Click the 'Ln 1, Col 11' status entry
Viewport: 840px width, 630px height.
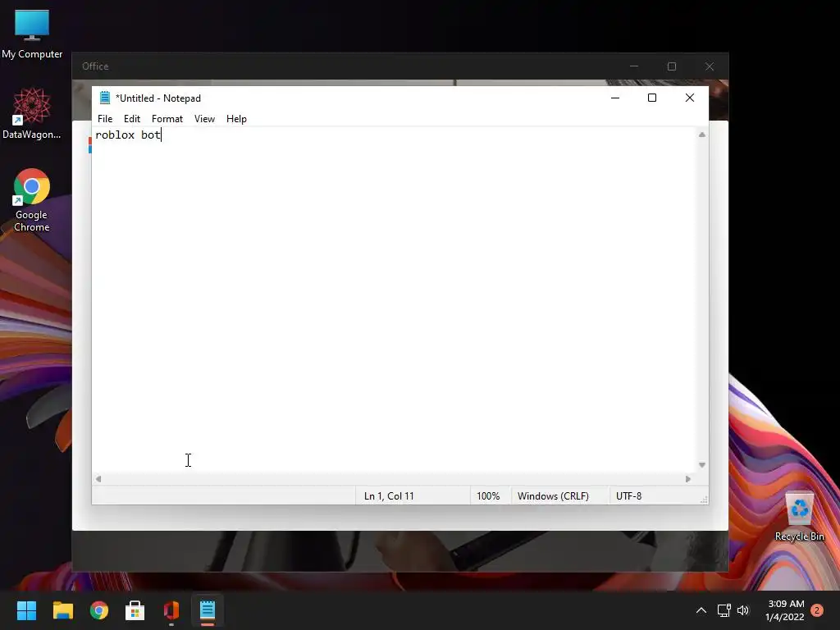coord(389,496)
